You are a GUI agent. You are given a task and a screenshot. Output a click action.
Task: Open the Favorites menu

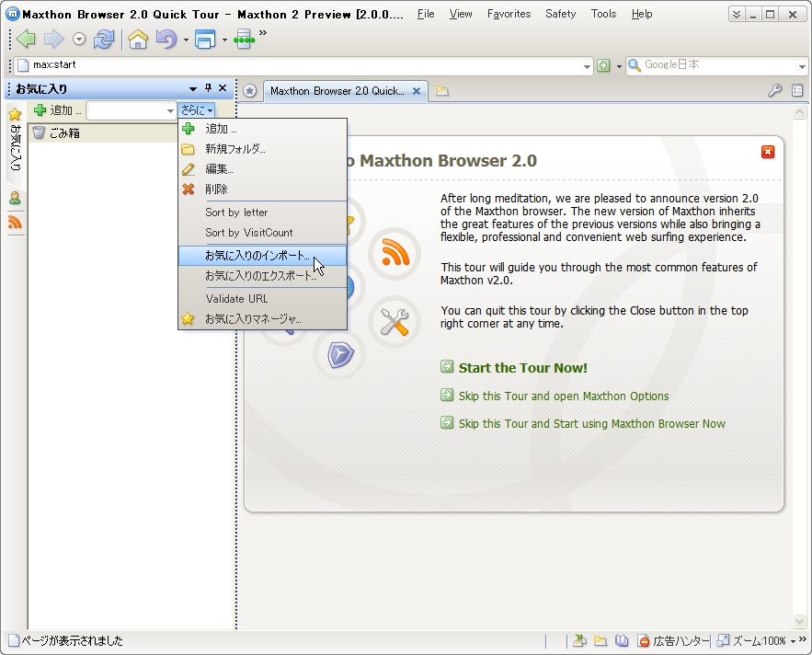coord(509,14)
